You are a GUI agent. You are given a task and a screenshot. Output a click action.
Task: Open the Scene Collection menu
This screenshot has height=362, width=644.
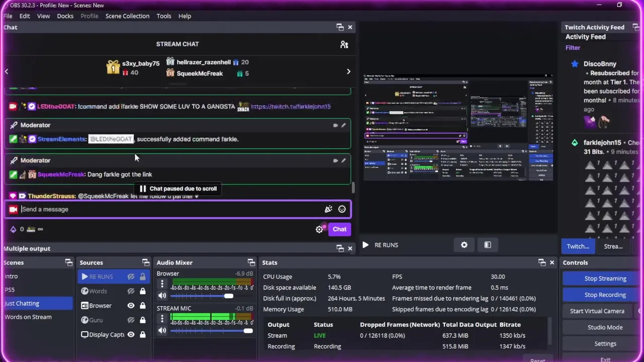point(127,16)
